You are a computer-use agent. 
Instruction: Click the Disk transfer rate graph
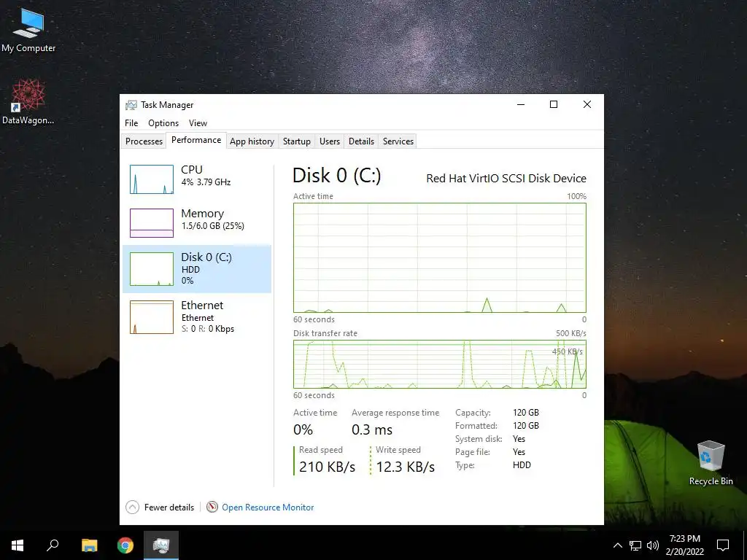click(439, 365)
